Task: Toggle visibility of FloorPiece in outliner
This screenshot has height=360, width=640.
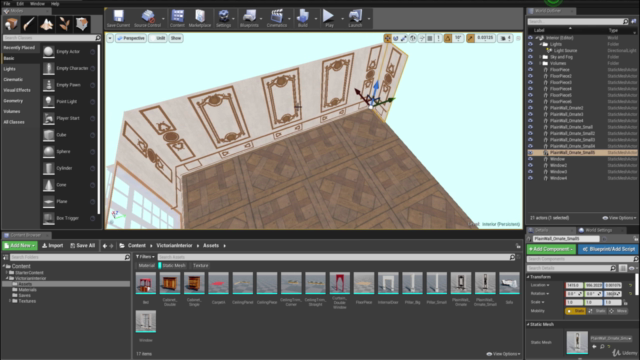Action: [x=530, y=70]
